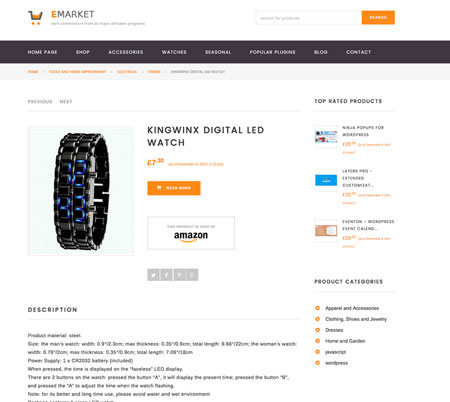Click the fourth social share icon
The height and width of the screenshot is (402, 450).
pyautogui.click(x=192, y=275)
